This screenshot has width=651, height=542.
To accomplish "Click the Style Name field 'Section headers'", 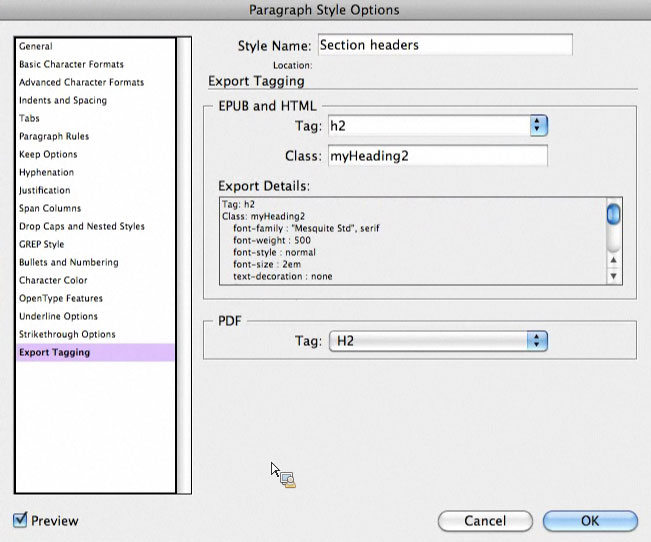I will coord(445,45).
